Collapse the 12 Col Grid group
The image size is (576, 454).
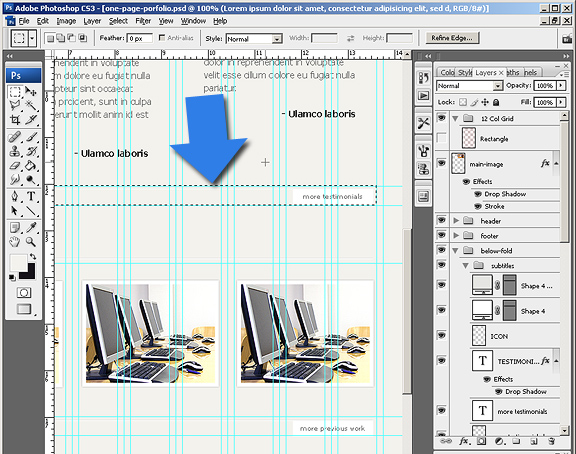point(456,119)
